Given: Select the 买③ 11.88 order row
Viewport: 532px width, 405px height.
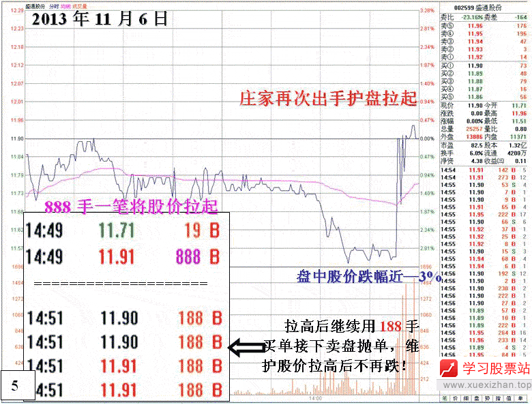Looking at the screenshot, I should pyautogui.click(x=484, y=81).
